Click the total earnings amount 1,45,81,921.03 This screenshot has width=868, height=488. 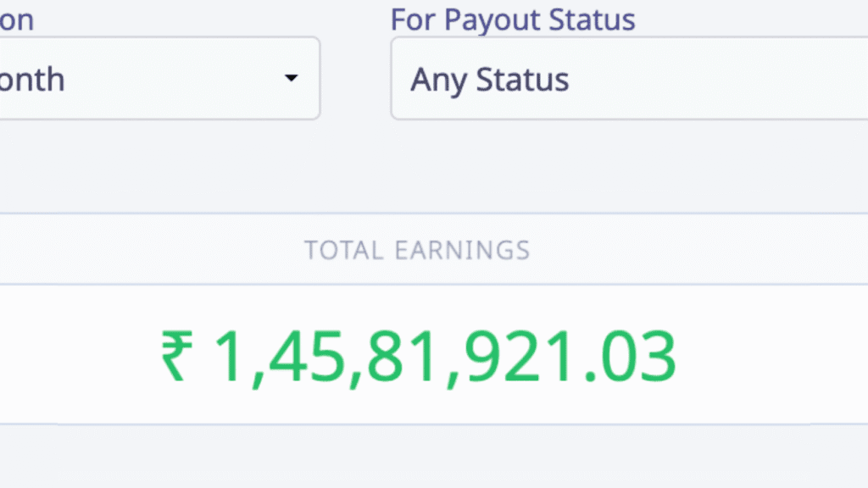point(444,356)
